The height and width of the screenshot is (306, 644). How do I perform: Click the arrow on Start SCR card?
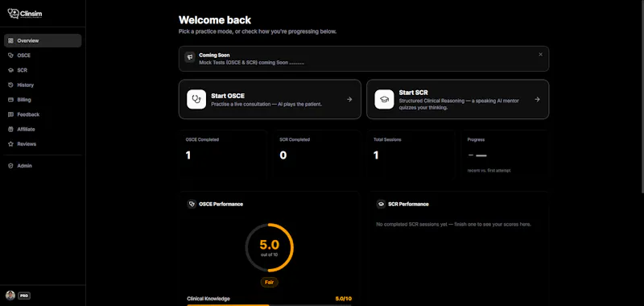coord(537,99)
